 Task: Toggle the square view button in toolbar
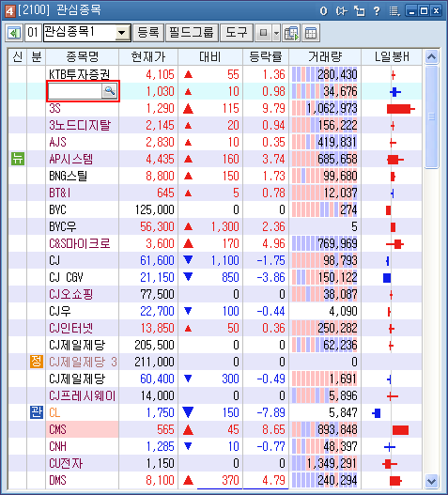(x=263, y=33)
